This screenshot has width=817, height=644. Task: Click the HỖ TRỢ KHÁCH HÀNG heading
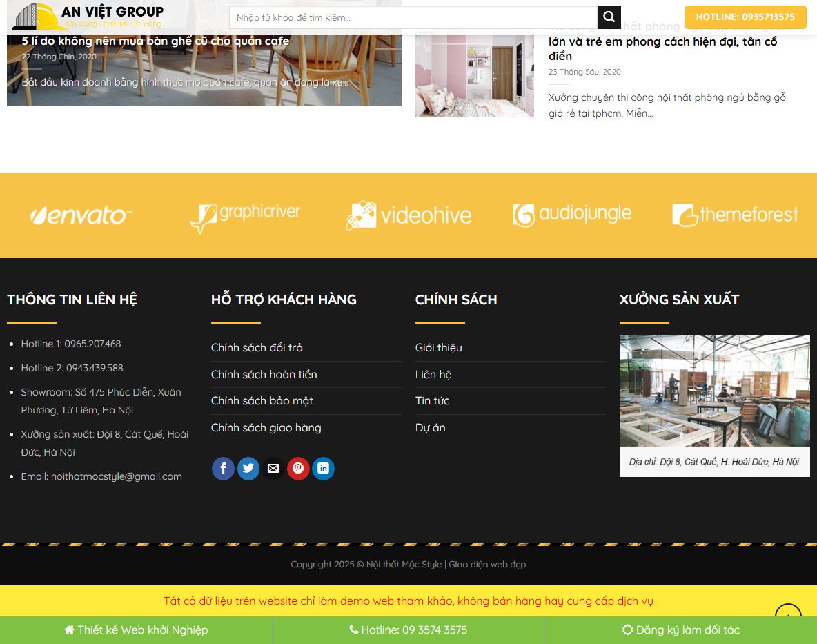click(284, 300)
